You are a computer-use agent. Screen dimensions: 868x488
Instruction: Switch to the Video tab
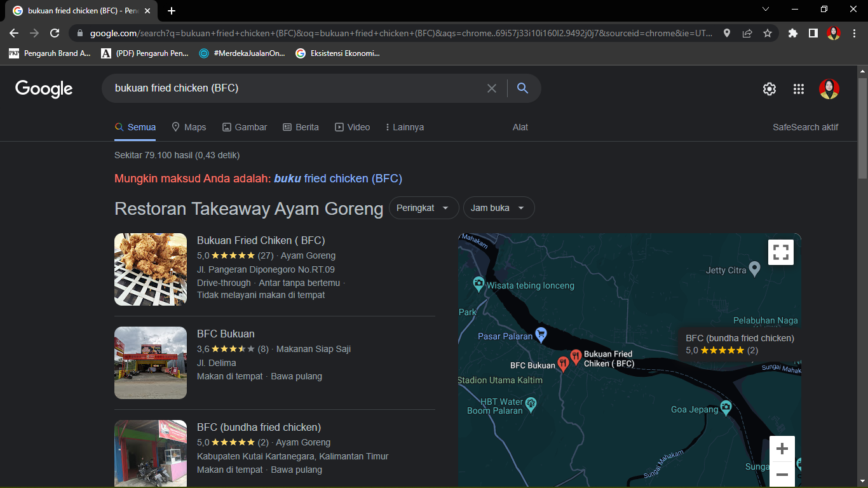[353, 127]
